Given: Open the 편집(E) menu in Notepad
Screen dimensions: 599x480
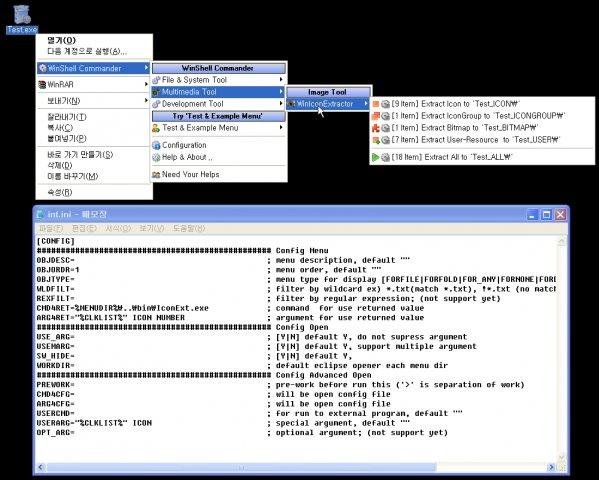Looking at the screenshot, I should pyautogui.click(x=84, y=228).
